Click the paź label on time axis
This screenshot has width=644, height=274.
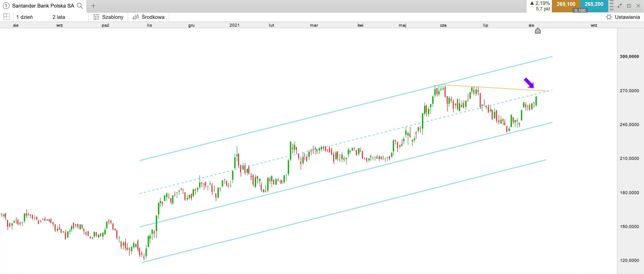105,25
